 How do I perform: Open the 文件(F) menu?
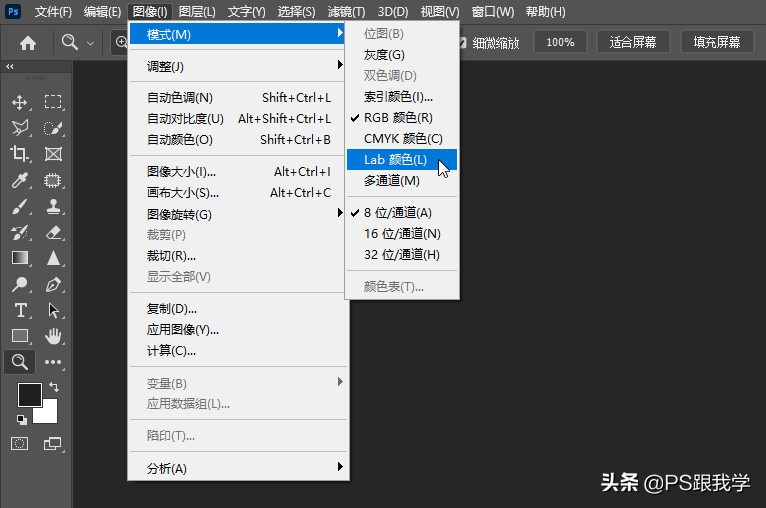(x=53, y=11)
